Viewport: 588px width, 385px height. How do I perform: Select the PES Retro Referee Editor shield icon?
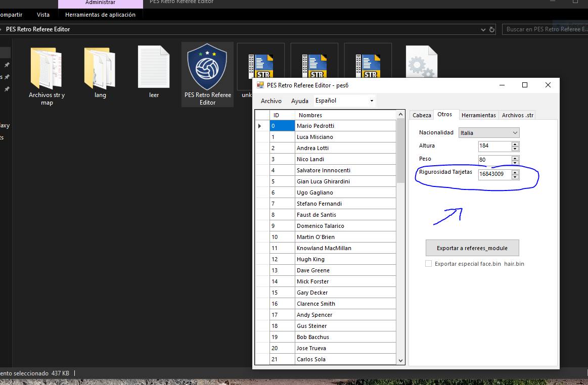207,67
